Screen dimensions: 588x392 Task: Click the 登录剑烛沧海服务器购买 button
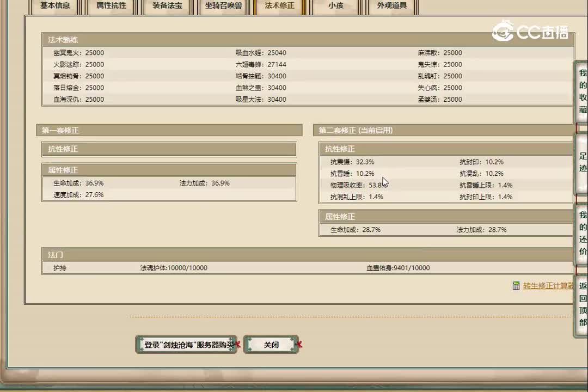(x=186, y=344)
